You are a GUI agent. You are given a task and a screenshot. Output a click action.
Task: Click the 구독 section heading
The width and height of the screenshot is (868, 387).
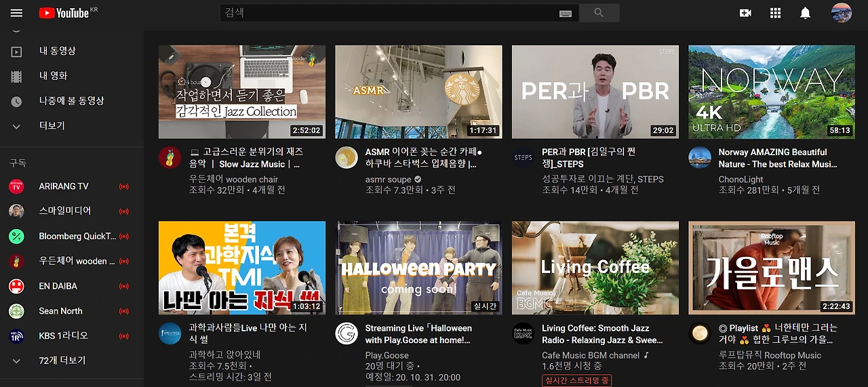(x=17, y=163)
